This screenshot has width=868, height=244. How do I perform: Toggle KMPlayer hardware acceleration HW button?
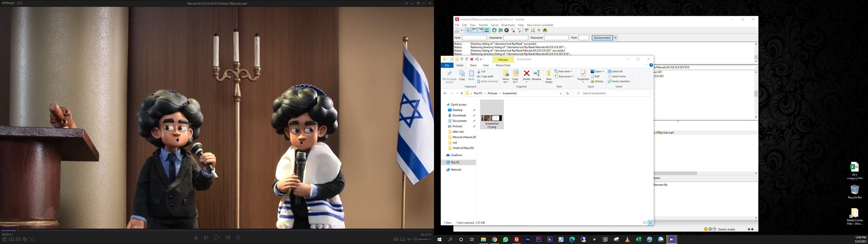point(396,239)
